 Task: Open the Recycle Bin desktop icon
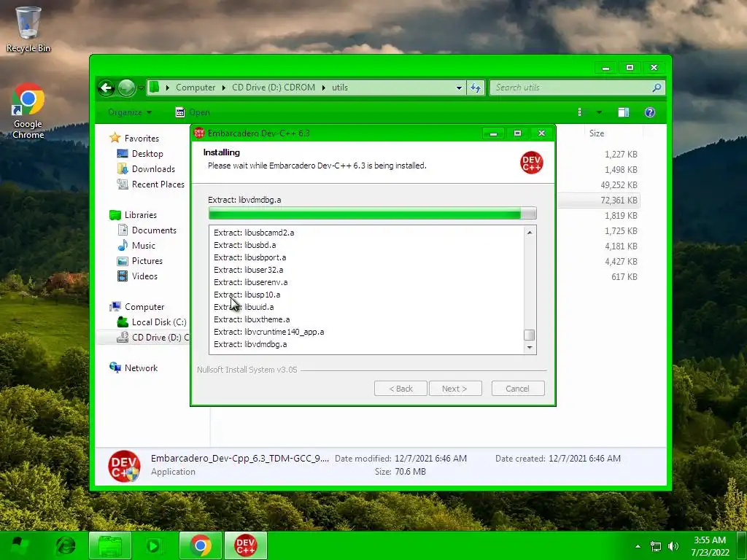(x=28, y=28)
